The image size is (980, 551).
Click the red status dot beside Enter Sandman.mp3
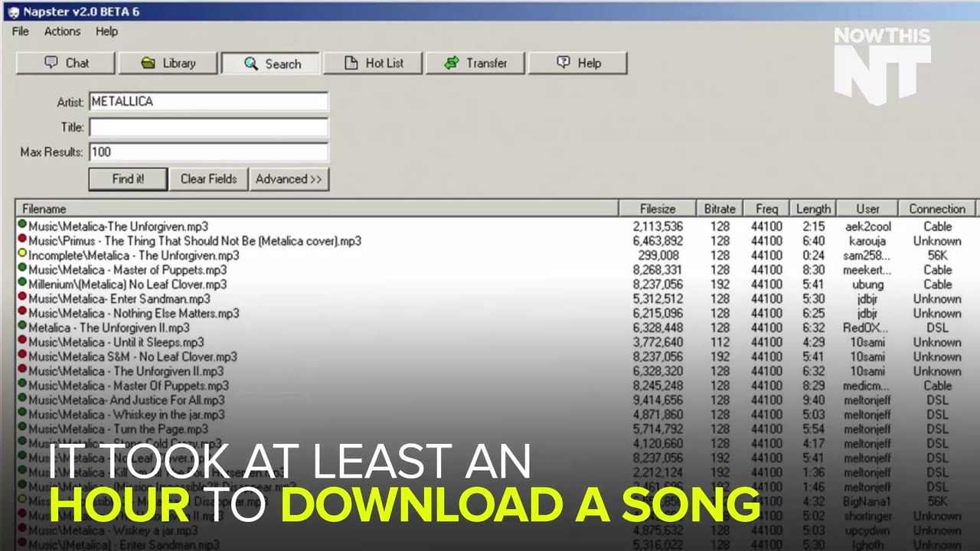click(x=22, y=298)
